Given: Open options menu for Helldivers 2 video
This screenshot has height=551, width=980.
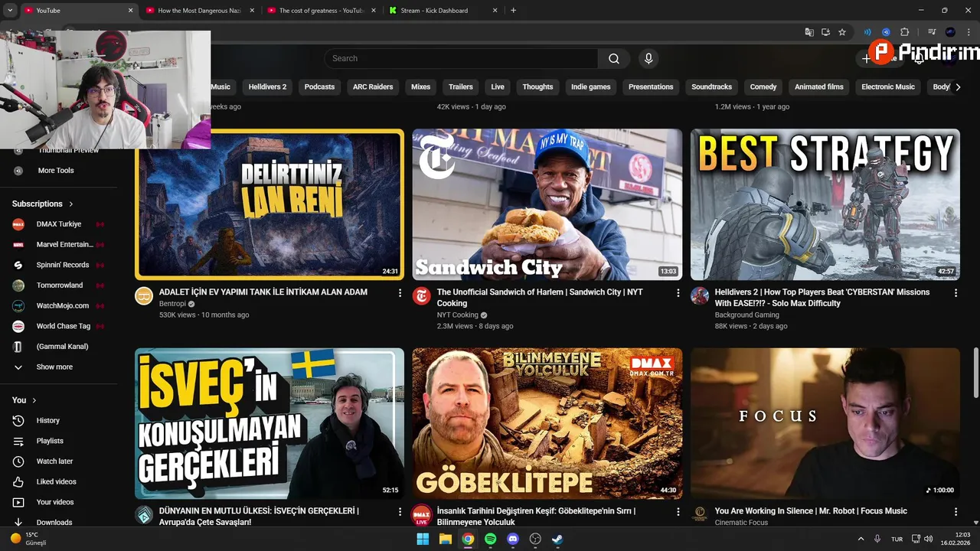Looking at the screenshot, I should [x=955, y=292].
